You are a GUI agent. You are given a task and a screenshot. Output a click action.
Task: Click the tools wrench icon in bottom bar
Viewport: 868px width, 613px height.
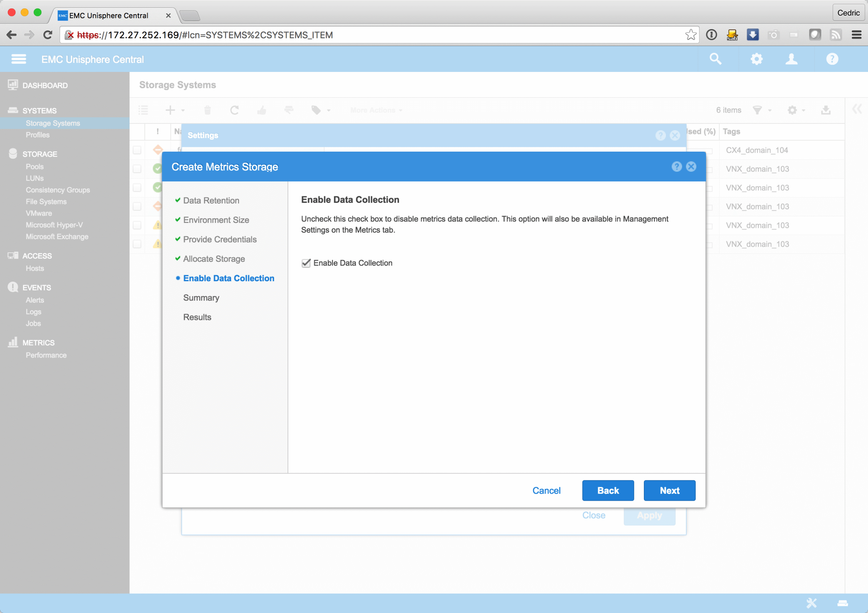[811, 603]
